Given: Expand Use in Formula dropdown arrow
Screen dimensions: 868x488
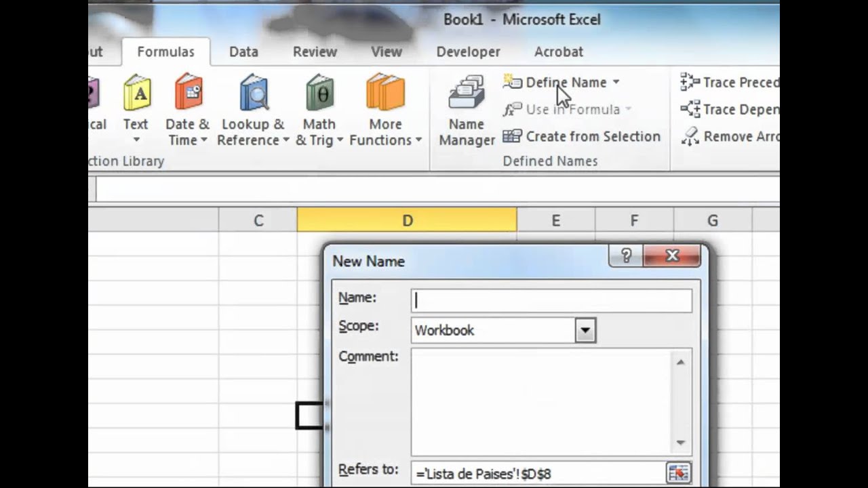Looking at the screenshot, I should coord(628,109).
